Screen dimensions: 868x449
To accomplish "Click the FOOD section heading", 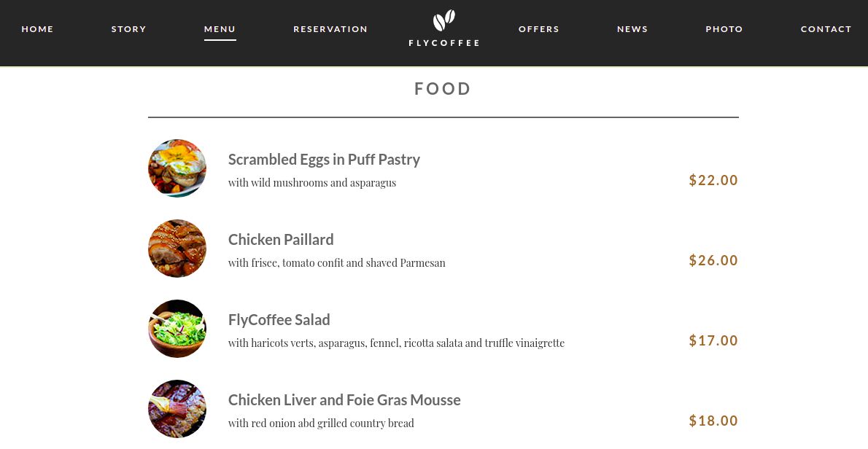I will 443,89.
